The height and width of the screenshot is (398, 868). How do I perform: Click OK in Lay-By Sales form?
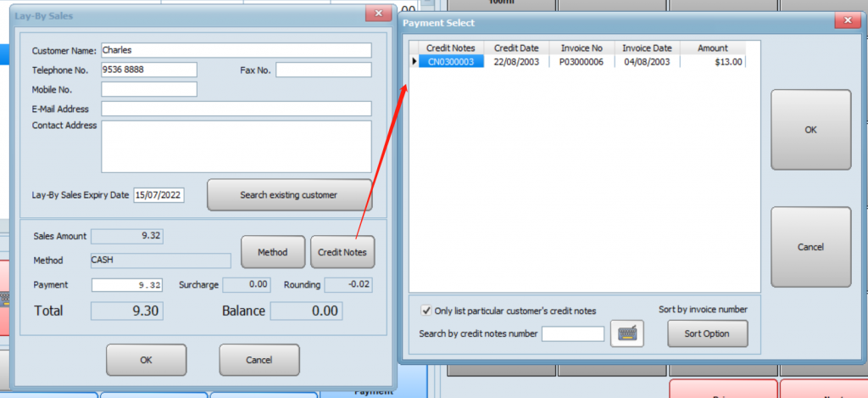click(146, 360)
